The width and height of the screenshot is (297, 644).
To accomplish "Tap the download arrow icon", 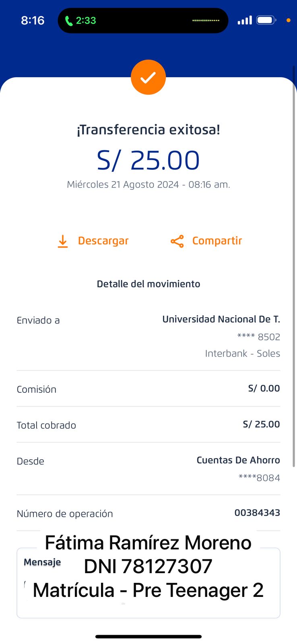I will point(63,241).
